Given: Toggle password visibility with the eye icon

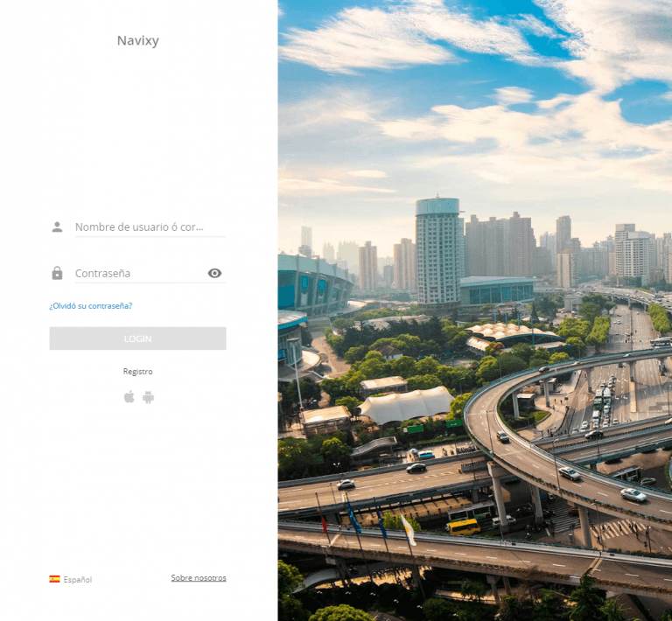Looking at the screenshot, I should [x=214, y=273].
